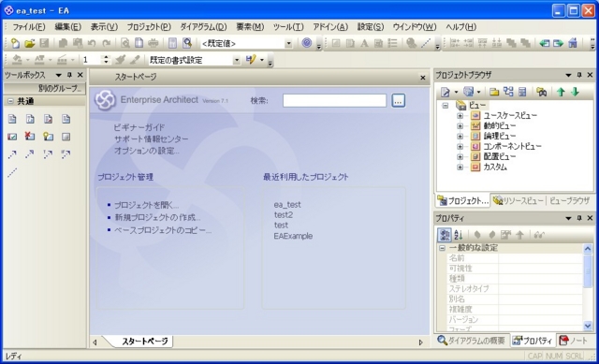Open the ダイアグラム(D) menu

click(x=203, y=27)
